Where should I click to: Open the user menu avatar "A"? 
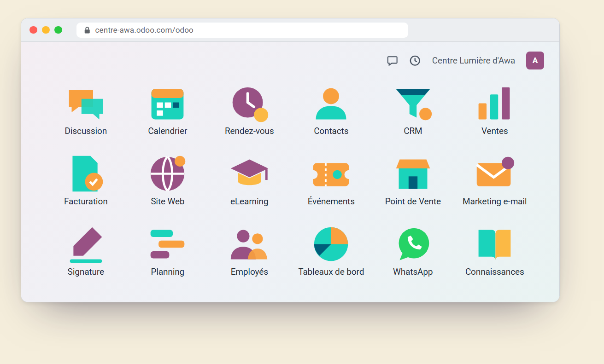pyautogui.click(x=535, y=61)
